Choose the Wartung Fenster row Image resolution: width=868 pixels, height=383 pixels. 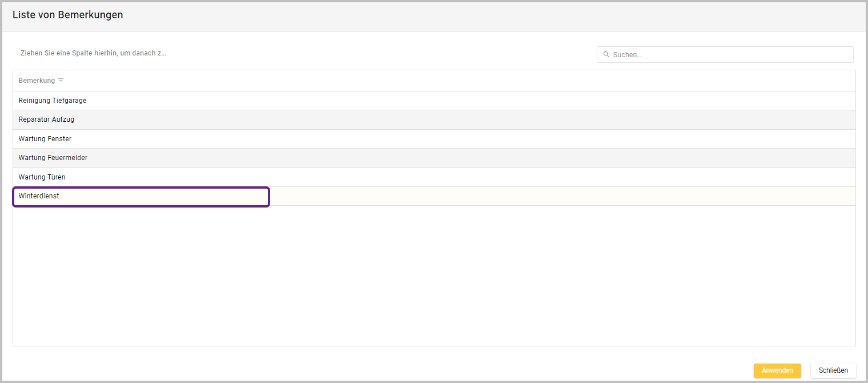tap(45, 139)
